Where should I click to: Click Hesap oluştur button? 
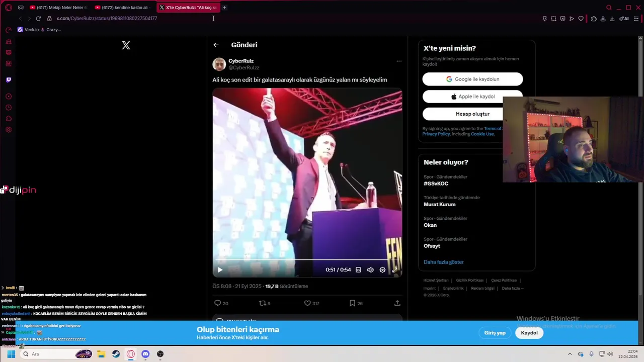(x=472, y=114)
